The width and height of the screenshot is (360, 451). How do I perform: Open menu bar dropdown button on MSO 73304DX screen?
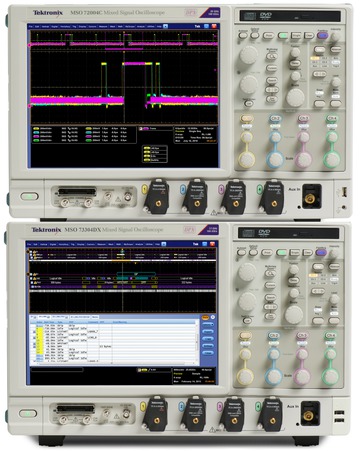coord(164,244)
